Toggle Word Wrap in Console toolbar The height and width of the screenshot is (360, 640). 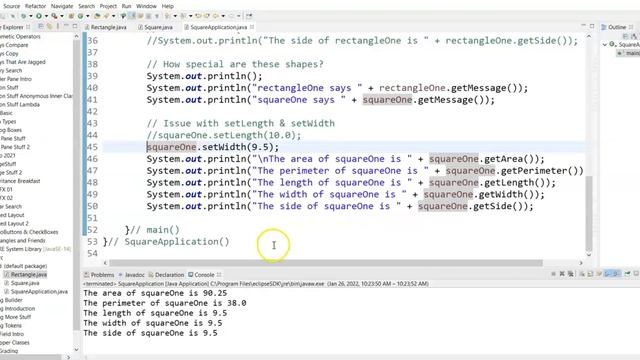(x=599, y=274)
